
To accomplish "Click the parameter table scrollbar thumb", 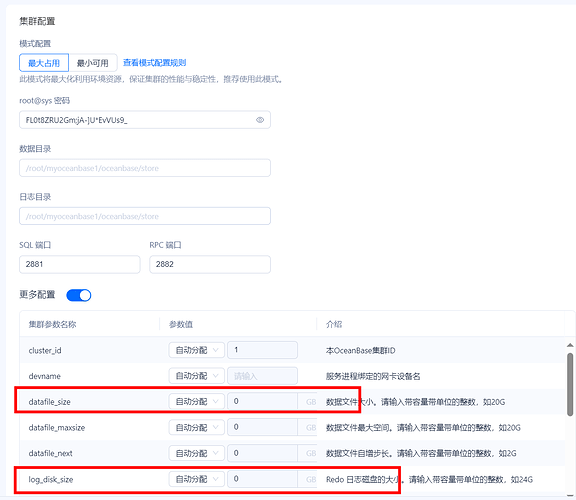I will (x=570, y=385).
